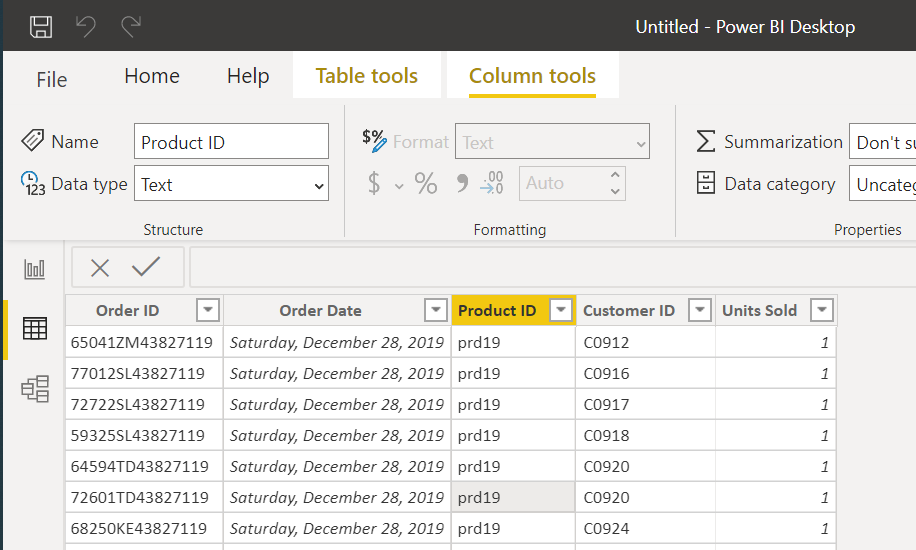916x550 pixels.
Task: Select the cell with order 72601TD43827119
Action: 142,497
